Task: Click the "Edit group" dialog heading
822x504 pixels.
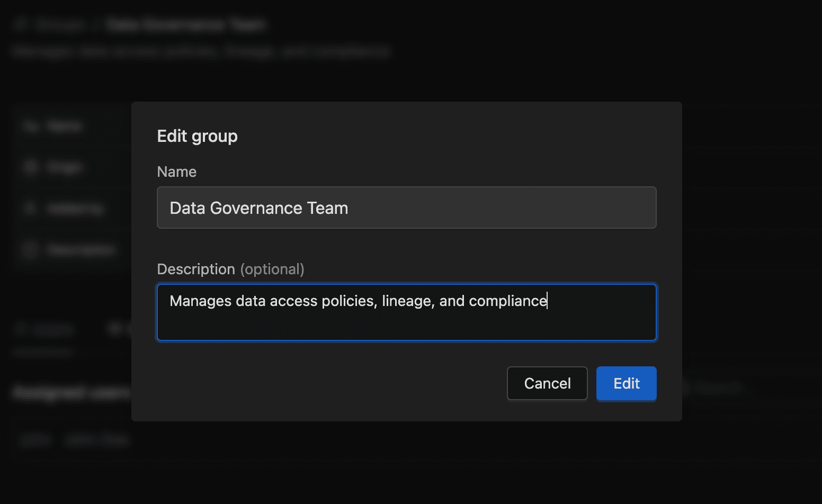Action: coord(197,136)
